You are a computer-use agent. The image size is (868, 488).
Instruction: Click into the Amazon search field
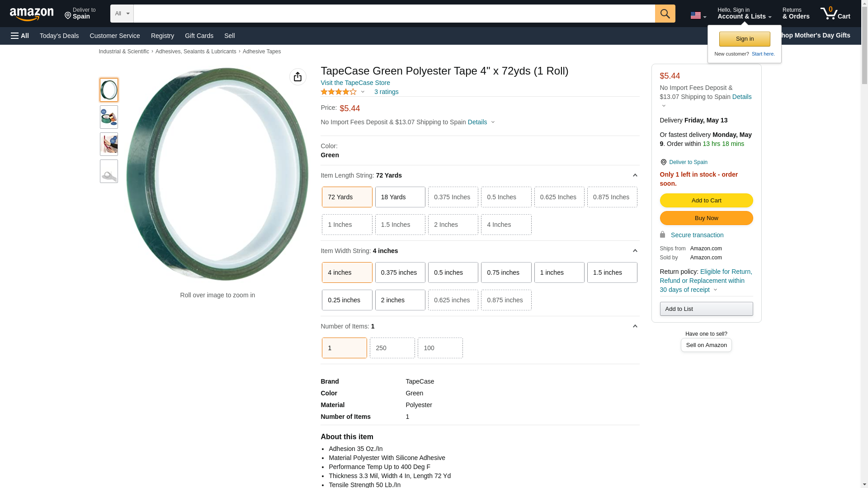point(393,14)
